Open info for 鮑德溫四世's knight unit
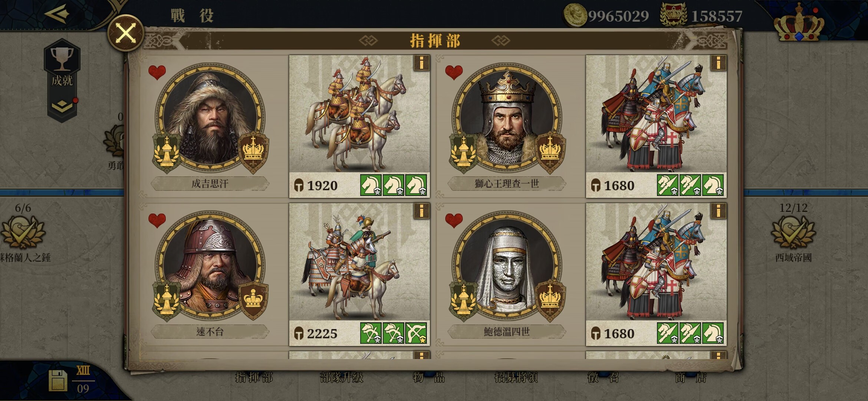Screen dimensions: 868x401 (718, 211)
